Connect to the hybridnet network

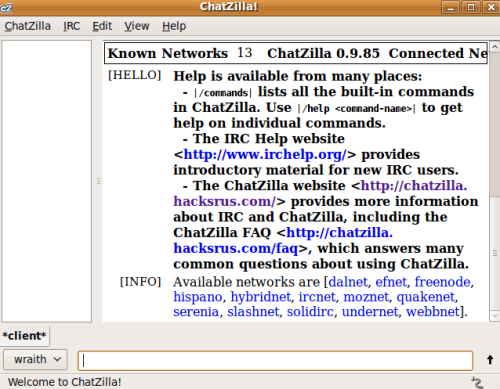(x=261, y=297)
